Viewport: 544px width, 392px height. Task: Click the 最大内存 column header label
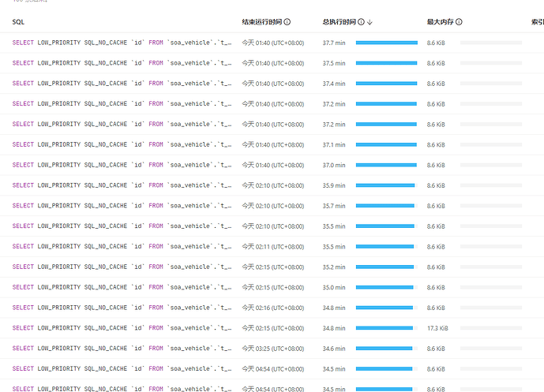click(441, 22)
